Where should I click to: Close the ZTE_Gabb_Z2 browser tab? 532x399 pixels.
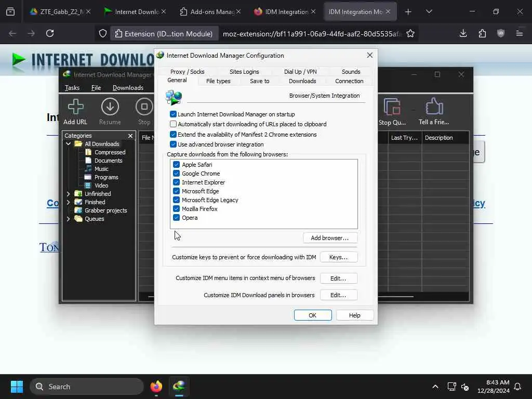88,11
